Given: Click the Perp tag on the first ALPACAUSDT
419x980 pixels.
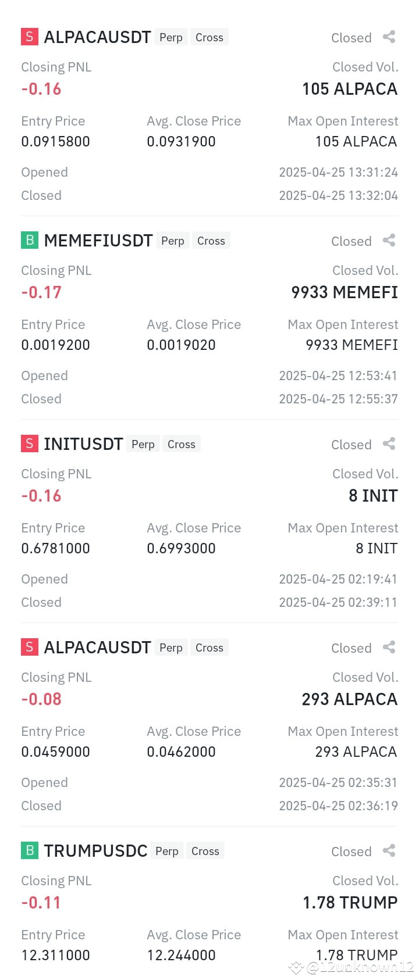Looking at the screenshot, I should (171, 37).
